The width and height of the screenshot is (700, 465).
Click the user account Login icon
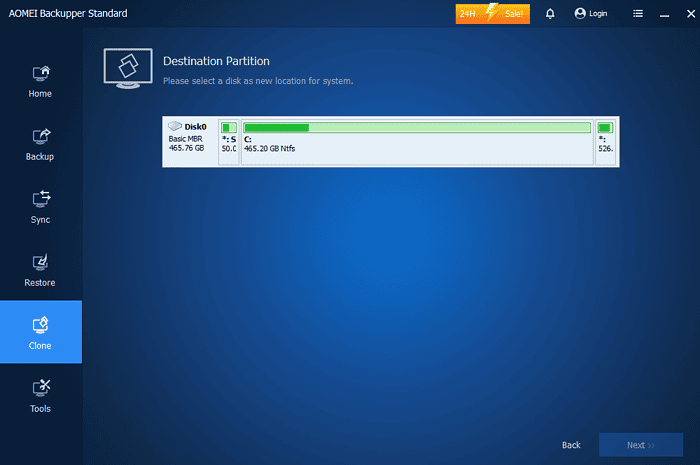pyautogui.click(x=580, y=14)
